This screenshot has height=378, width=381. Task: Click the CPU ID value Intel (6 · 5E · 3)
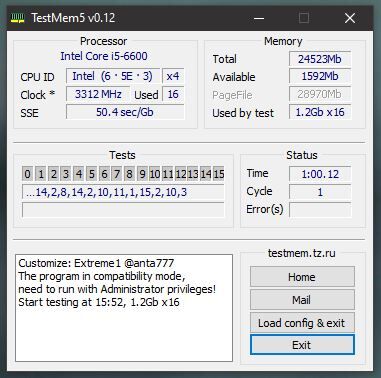click(x=113, y=76)
